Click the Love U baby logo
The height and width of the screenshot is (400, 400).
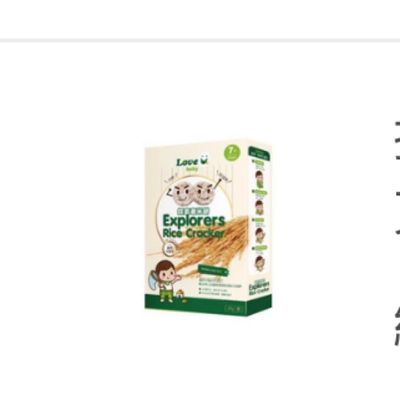point(192,164)
